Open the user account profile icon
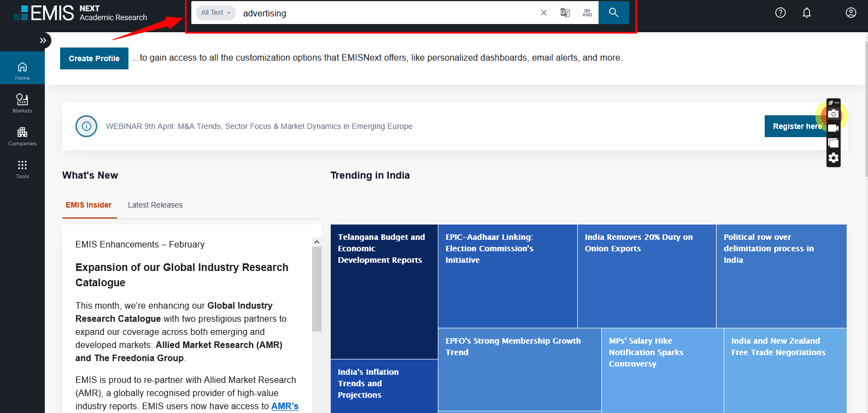 (x=851, y=13)
